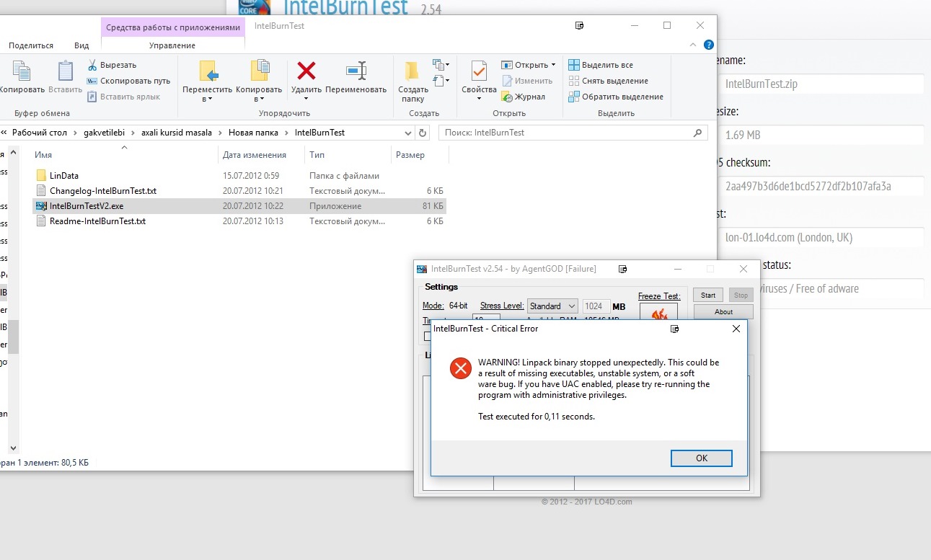
Task: Open the address bar history dropdown arrow
Action: (x=407, y=133)
